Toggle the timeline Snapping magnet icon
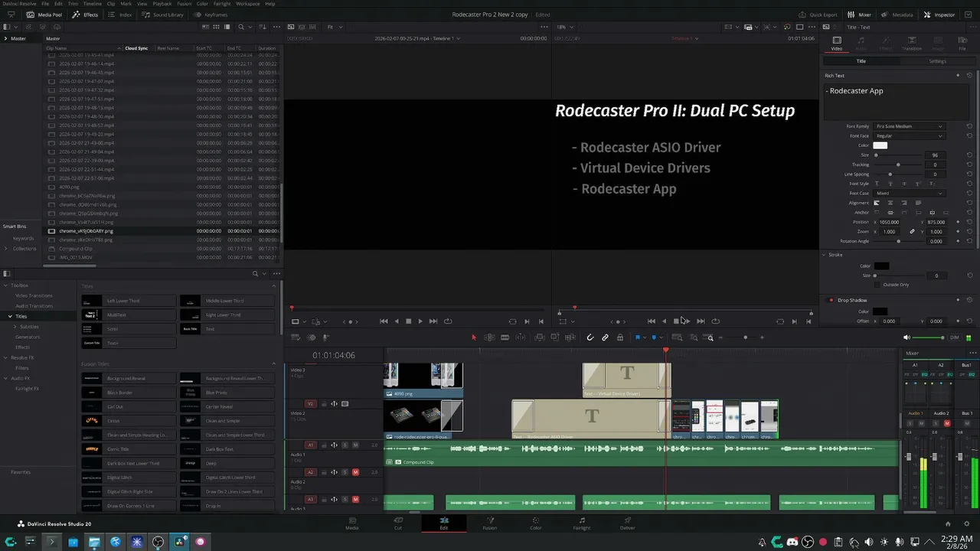980x551 pixels. pos(590,337)
